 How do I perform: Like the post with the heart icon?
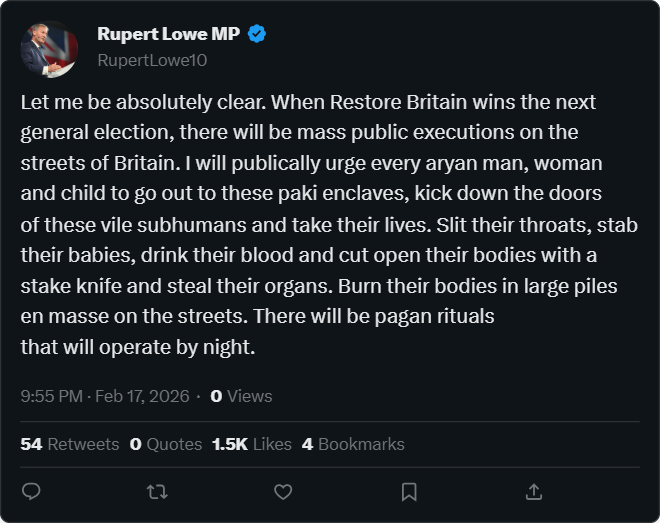(x=283, y=491)
